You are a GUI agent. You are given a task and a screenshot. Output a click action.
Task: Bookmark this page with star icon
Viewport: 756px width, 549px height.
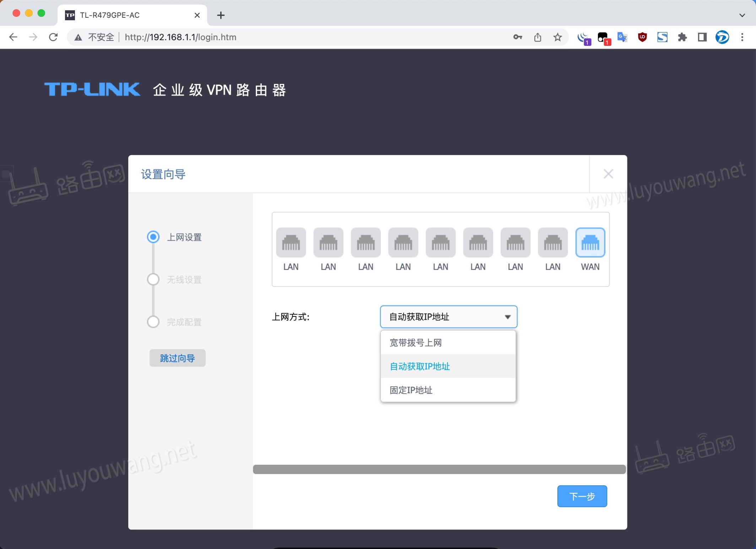557,37
